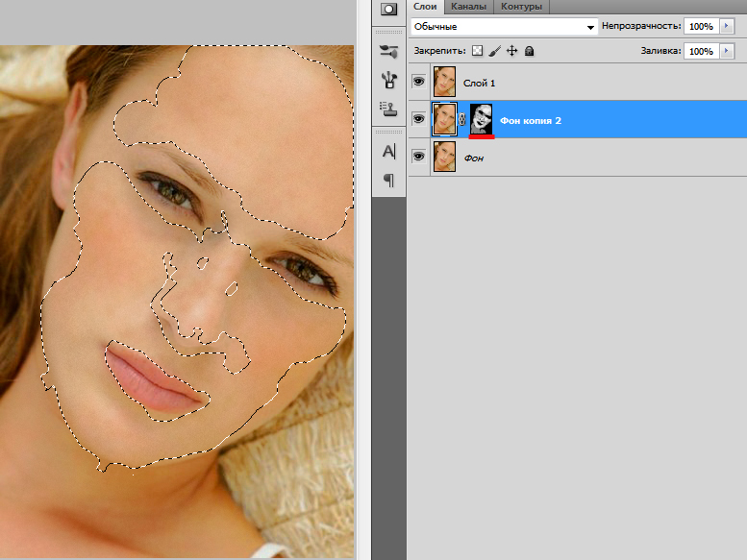Open the Clone Source stamp icon
This screenshot has height=560, width=747.
coord(388,109)
